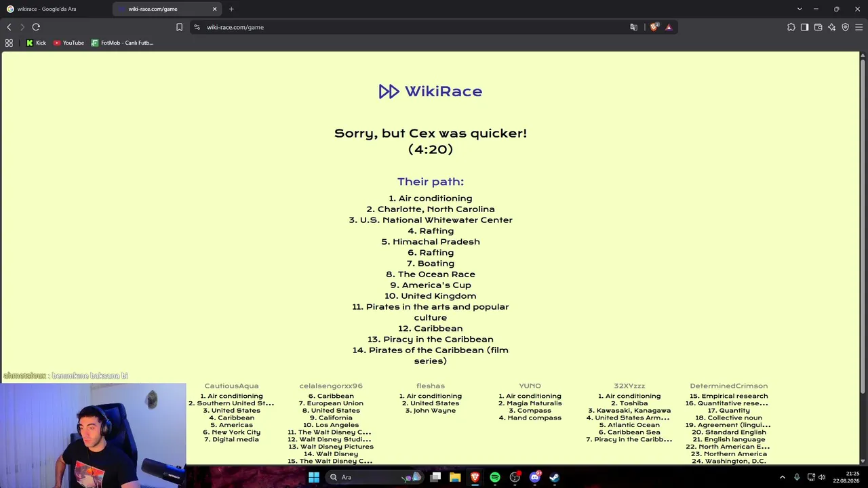This screenshot has height=488, width=868.
Task: Open the Windows Start menu
Action: 314,477
